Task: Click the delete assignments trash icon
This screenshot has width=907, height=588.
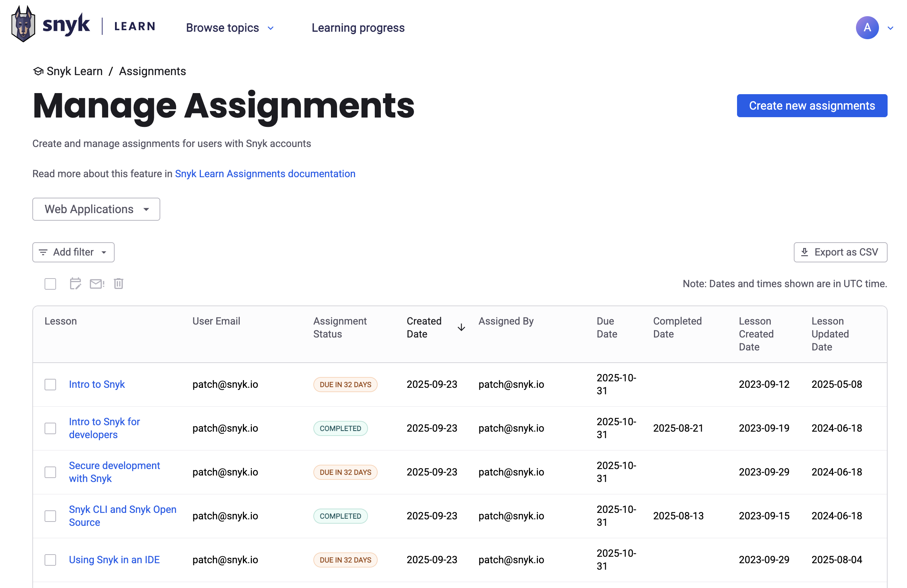Action: pos(119,284)
